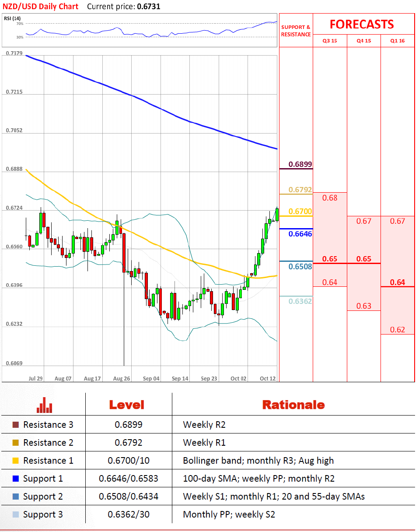Click the level cell 0.6362/30

tap(129, 514)
